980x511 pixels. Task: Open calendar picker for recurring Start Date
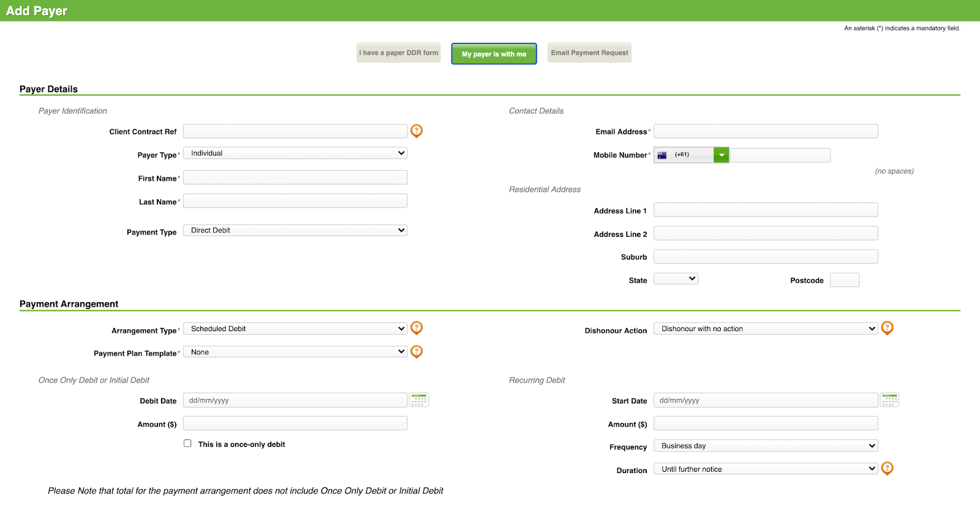889,400
